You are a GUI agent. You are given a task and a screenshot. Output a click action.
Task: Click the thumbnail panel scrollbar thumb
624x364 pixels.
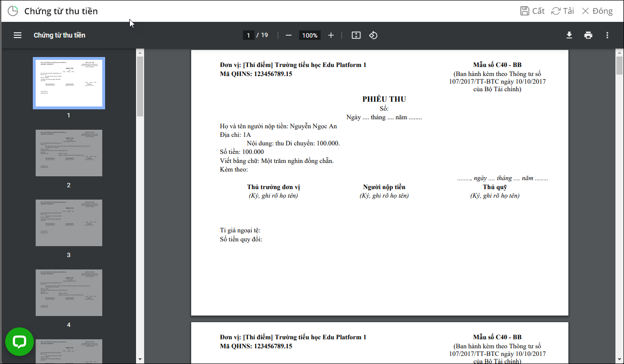click(140, 86)
